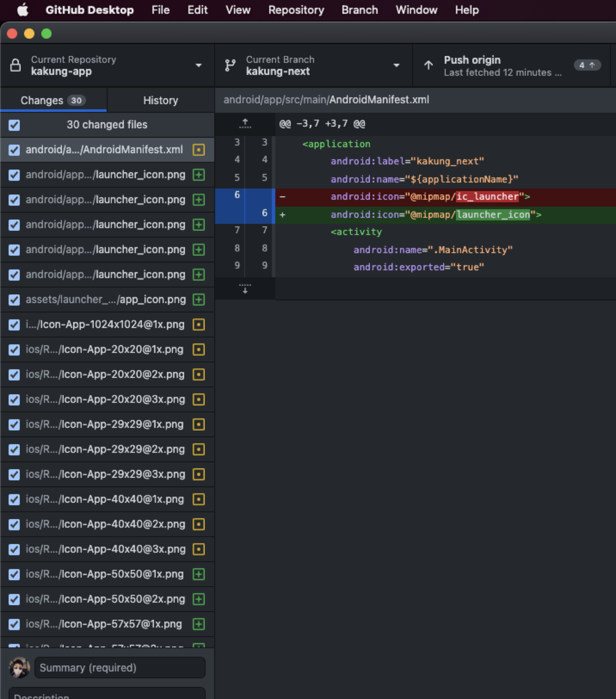Click the AndroidManifest.xml file path header
The image size is (616, 699).
pyautogui.click(x=326, y=100)
